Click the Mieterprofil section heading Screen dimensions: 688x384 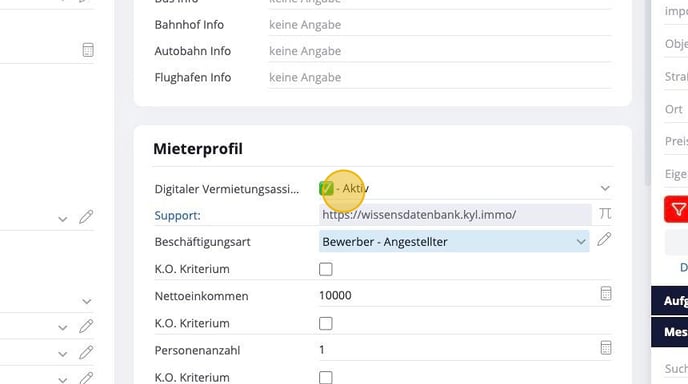(x=198, y=149)
